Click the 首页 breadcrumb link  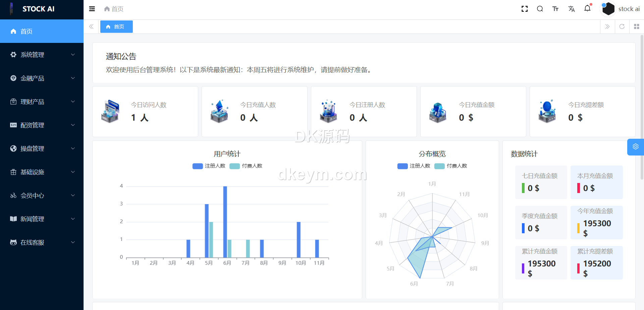point(114,9)
